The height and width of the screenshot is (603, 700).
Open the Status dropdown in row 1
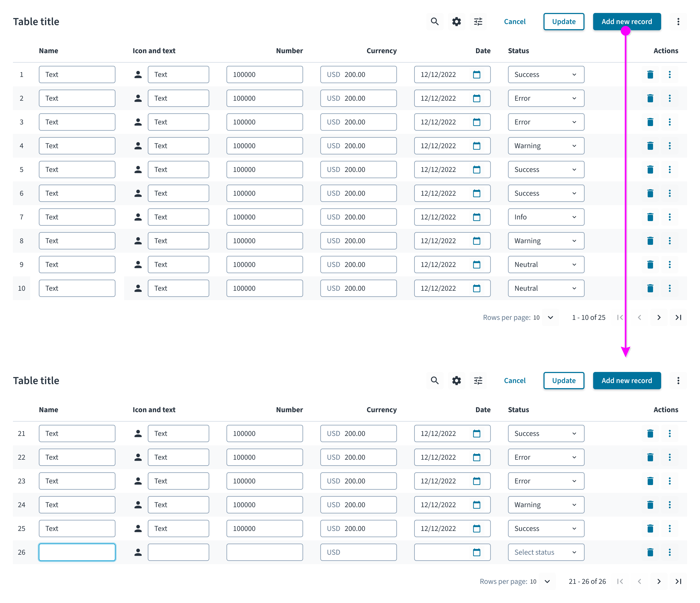click(546, 74)
